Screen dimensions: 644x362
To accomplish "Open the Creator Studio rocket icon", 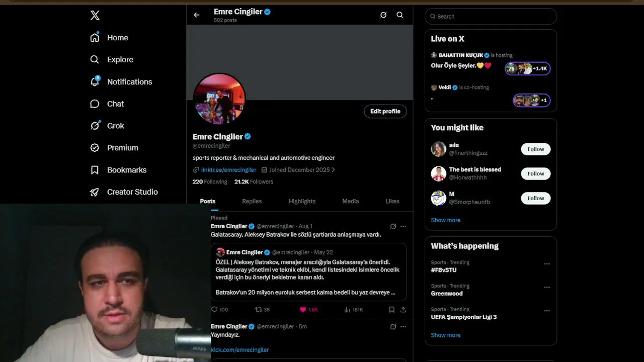I will click(95, 192).
